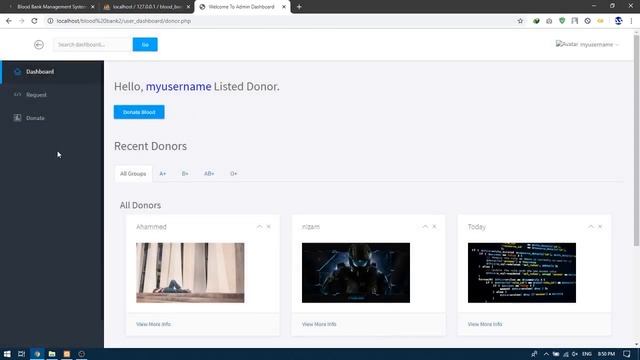Click the Go search button

tap(145, 44)
